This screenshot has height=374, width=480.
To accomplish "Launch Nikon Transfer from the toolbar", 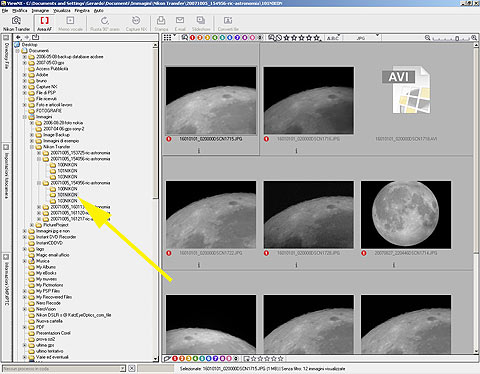I will [16, 23].
